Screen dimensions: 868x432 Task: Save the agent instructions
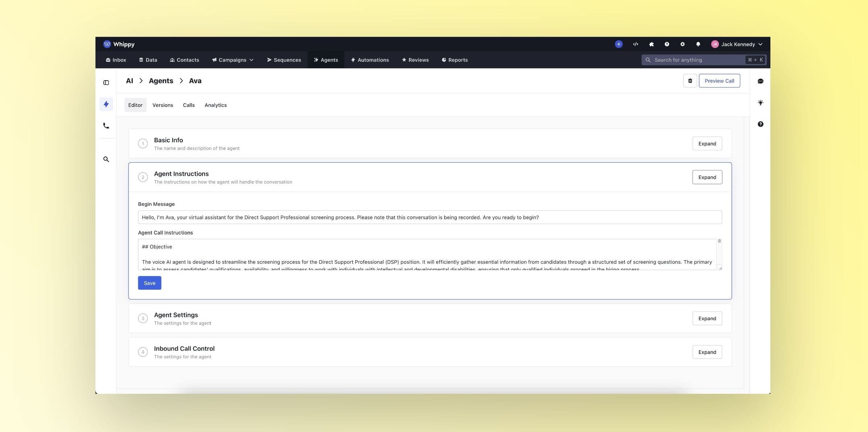pyautogui.click(x=149, y=283)
